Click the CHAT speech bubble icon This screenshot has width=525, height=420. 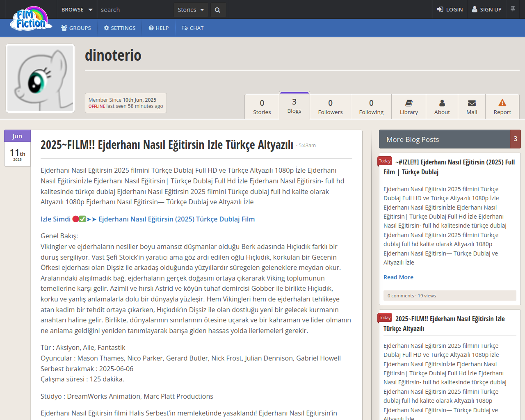[x=185, y=28]
